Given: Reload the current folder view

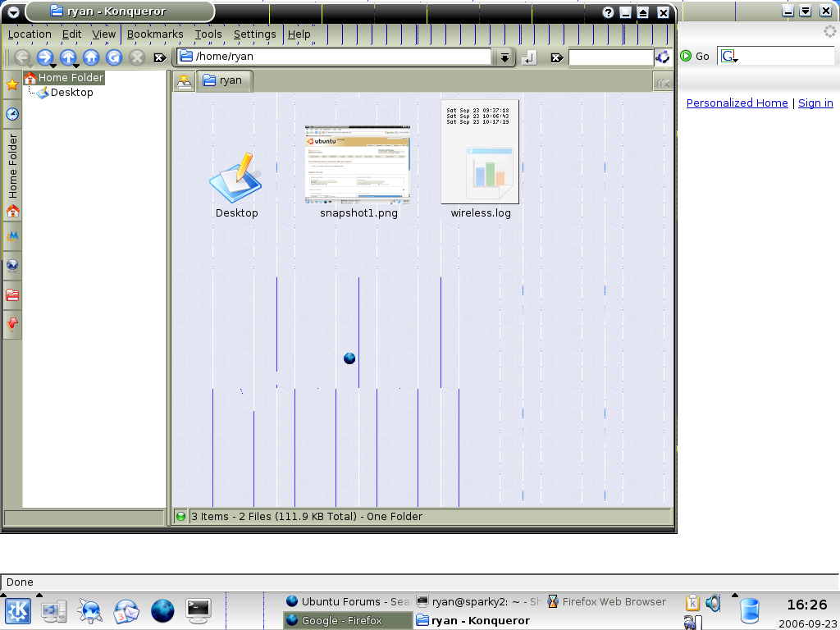Looking at the screenshot, I should [x=114, y=57].
